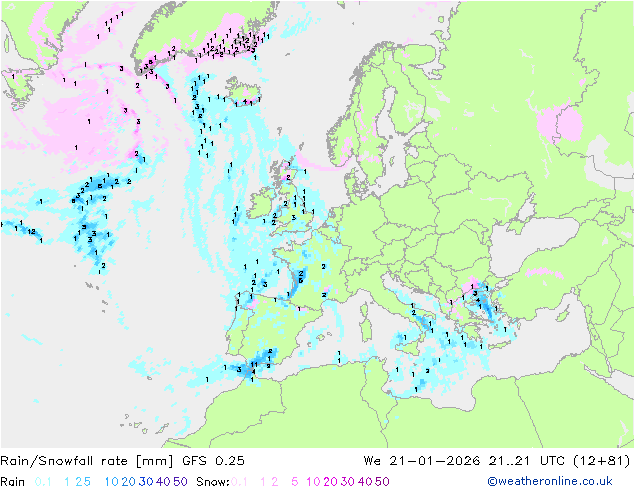634x490 pixels.
Task: Click the '12' rain value in the west Atlantic
Action: [32, 231]
